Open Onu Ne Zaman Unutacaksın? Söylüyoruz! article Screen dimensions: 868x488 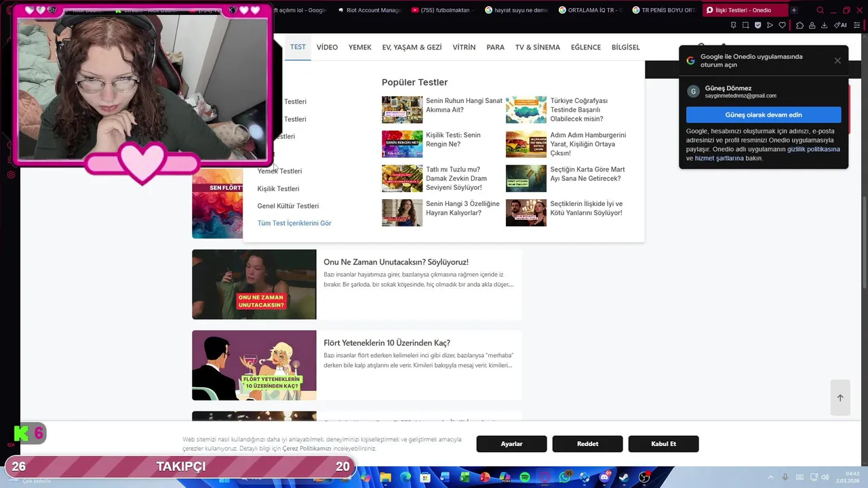coord(395,262)
